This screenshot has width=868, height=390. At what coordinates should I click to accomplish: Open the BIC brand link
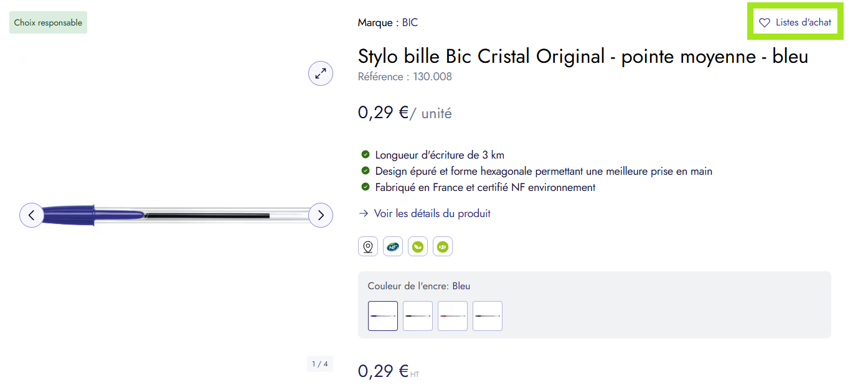pyautogui.click(x=410, y=22)
